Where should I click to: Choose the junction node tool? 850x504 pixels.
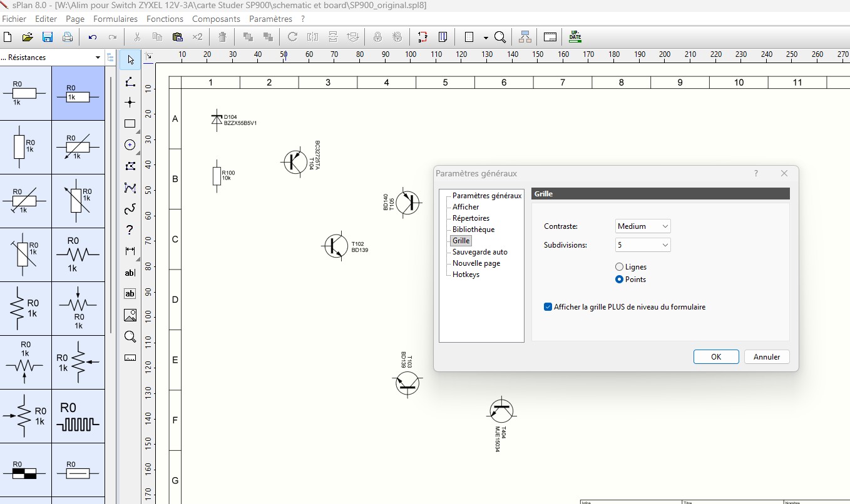point(130,102)
